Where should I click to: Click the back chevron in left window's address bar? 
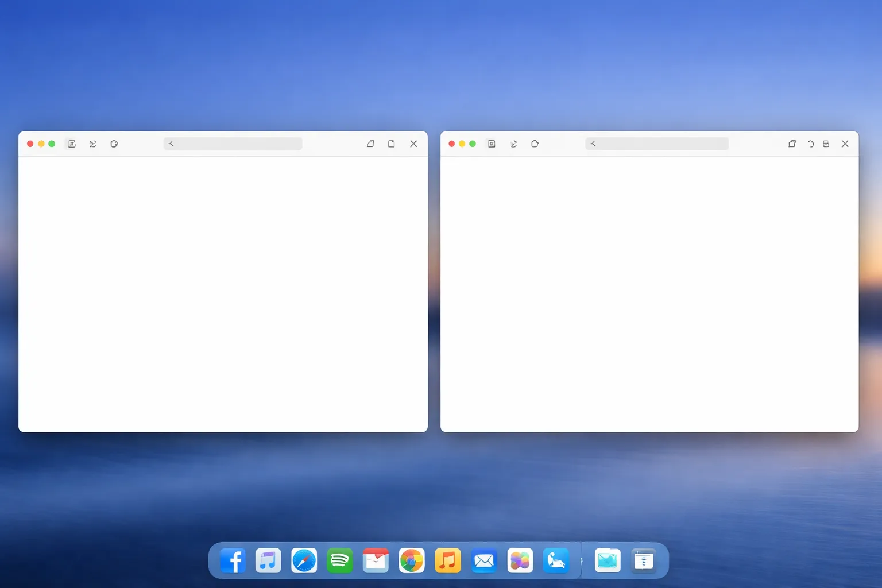tap(171, 144)
